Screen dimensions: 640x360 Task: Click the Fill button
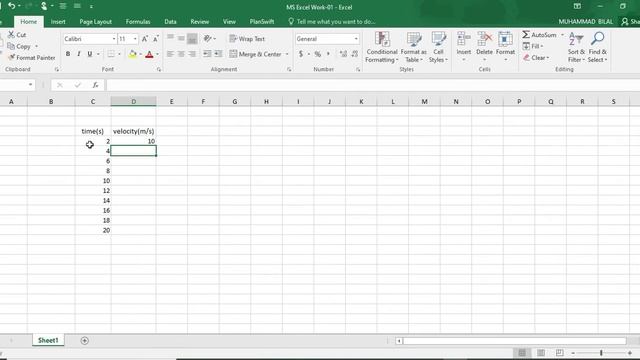[533, 46]
